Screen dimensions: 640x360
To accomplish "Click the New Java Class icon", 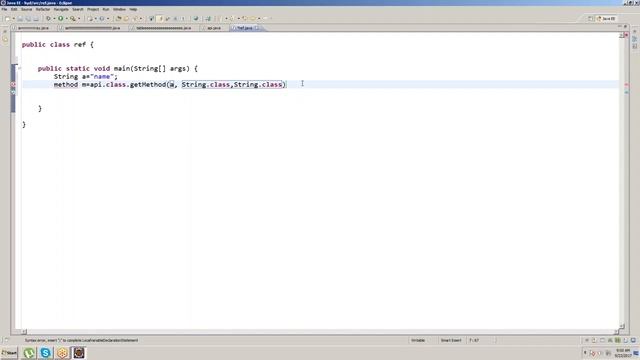I will (102, 18).
